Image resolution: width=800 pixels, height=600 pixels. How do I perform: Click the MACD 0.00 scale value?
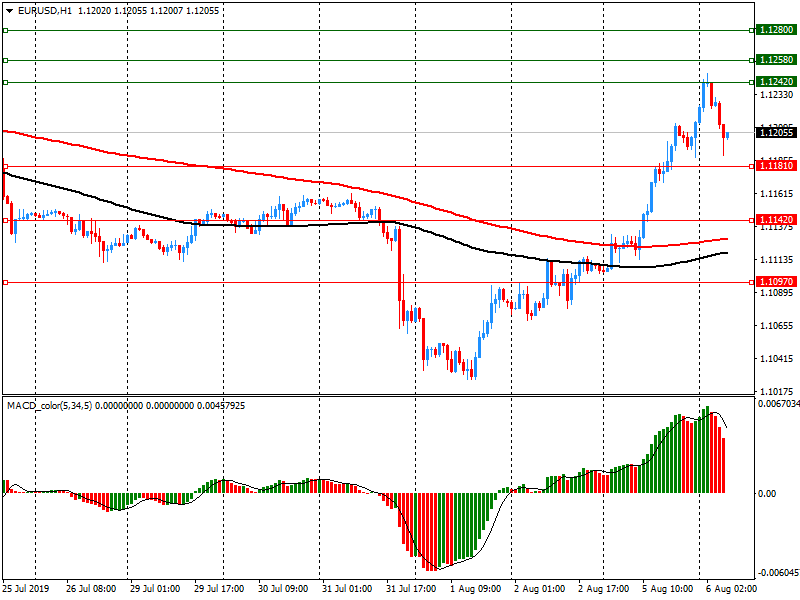767,493
